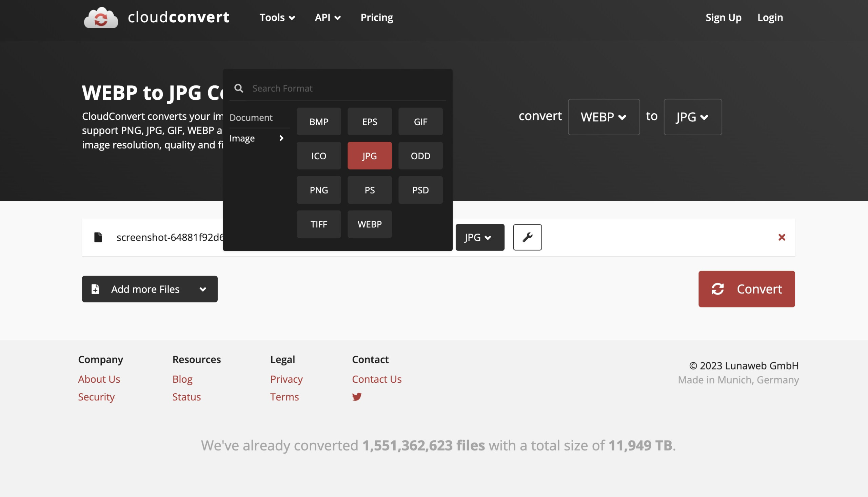The width and height of the screenshot is (868, 497).
Task: Click the Sign Up link
Action: click(723, 17)
